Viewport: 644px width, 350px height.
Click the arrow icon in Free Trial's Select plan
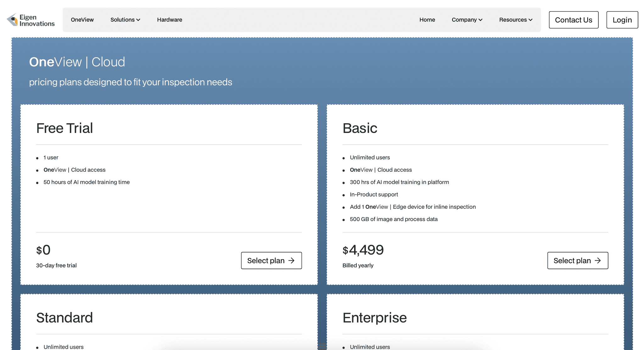coord(292,260)
